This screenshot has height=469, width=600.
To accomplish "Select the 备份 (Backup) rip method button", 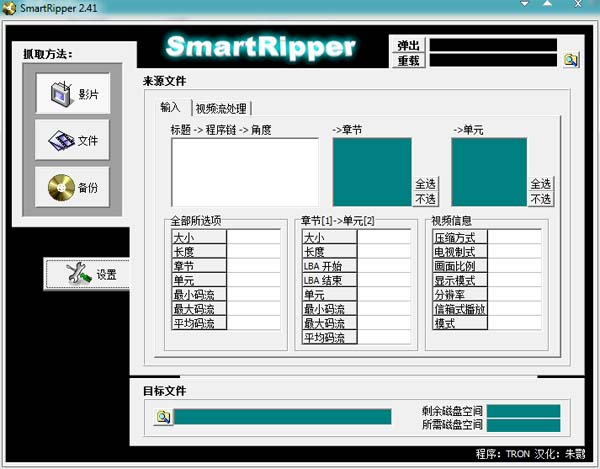I will 72,187.
